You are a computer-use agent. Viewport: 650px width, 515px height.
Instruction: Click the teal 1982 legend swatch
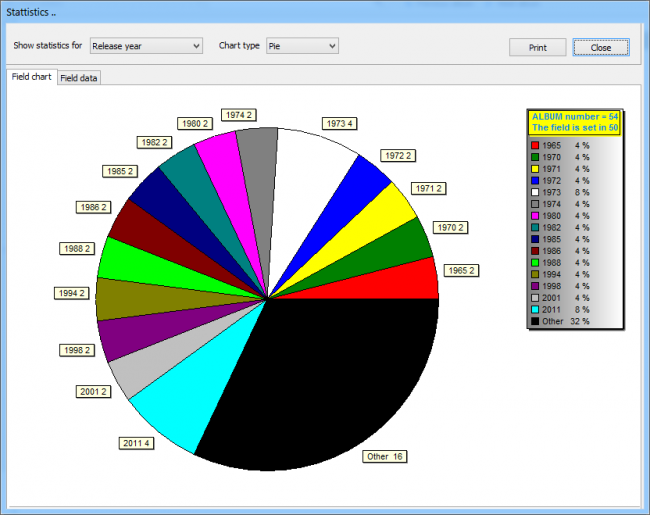point(535,228)
